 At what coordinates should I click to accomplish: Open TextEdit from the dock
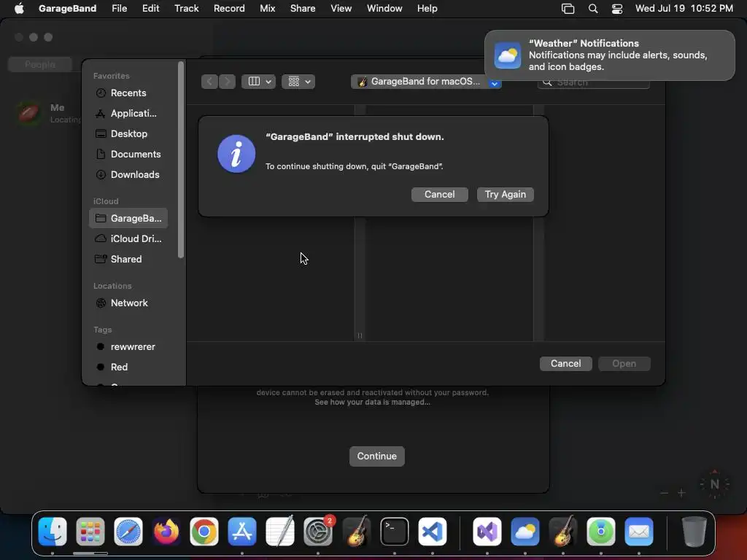pyautogui.click(x=280, y=532)
